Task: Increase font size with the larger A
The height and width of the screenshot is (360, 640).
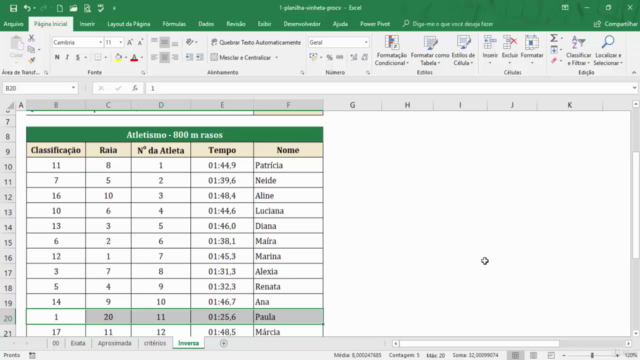Action: (x=130, y=42)
